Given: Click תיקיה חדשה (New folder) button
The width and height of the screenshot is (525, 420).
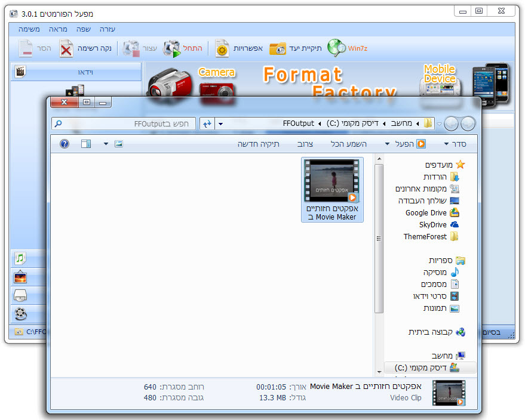Looking at the screenshot, I should click(x=258, y=144).
